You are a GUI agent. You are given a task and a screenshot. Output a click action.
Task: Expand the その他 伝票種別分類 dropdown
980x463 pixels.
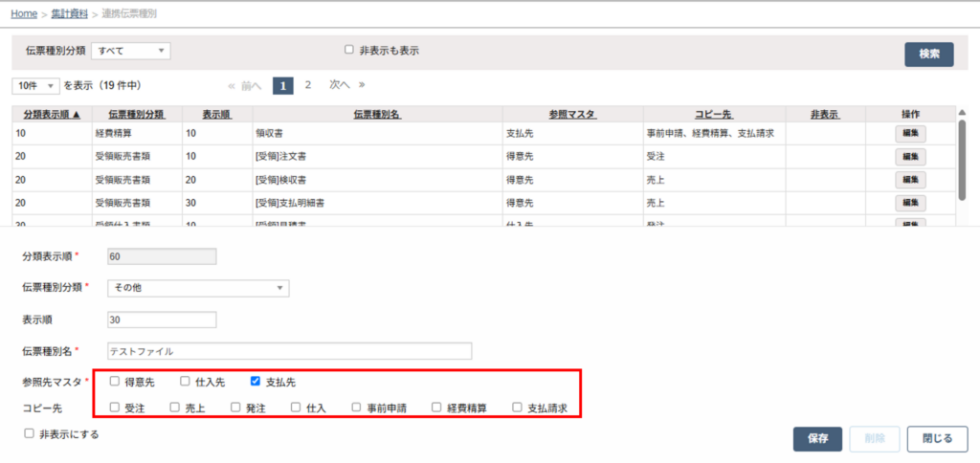coord(198,287)
